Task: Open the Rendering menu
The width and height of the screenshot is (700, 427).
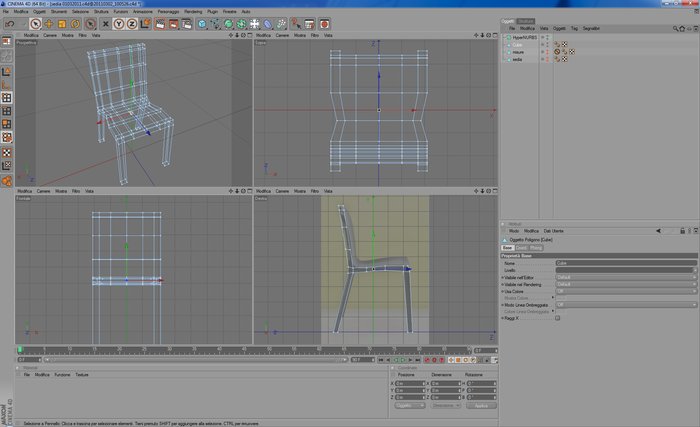Action: pos(193,12)
